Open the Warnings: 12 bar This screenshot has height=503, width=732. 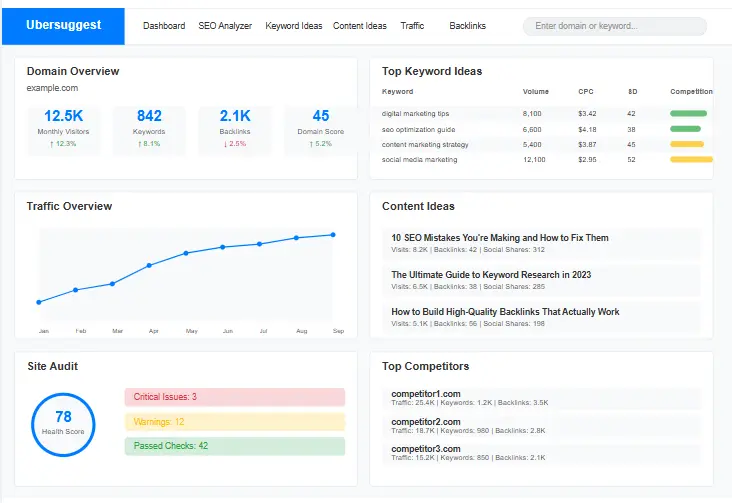[235, 422]
